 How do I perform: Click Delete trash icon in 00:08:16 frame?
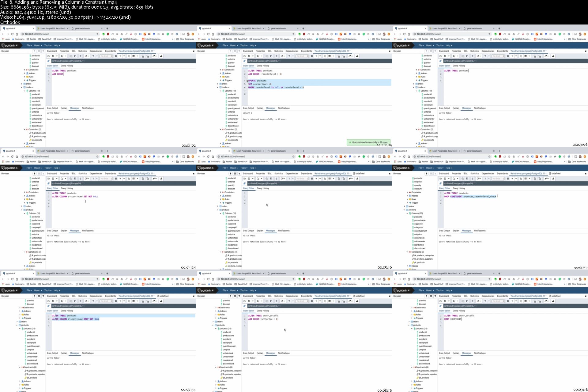[277, 301]
